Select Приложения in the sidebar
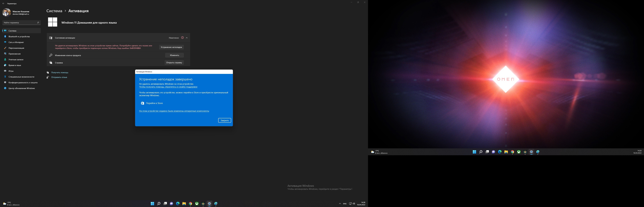Image resolution: width=644 pixels, height=207 pixels. 22,54
